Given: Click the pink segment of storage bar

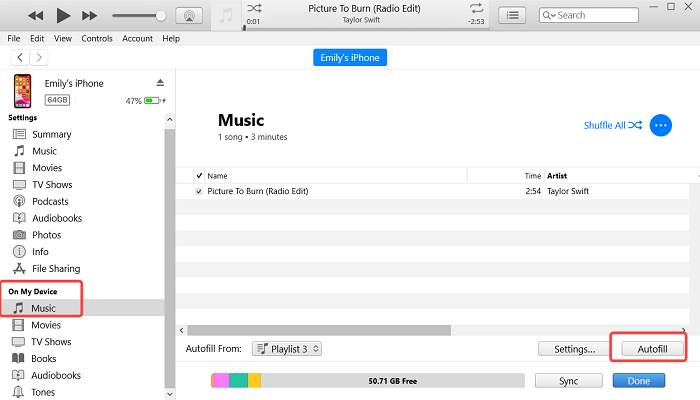Looking at the screenshot, I should click(x=221, y=380).
